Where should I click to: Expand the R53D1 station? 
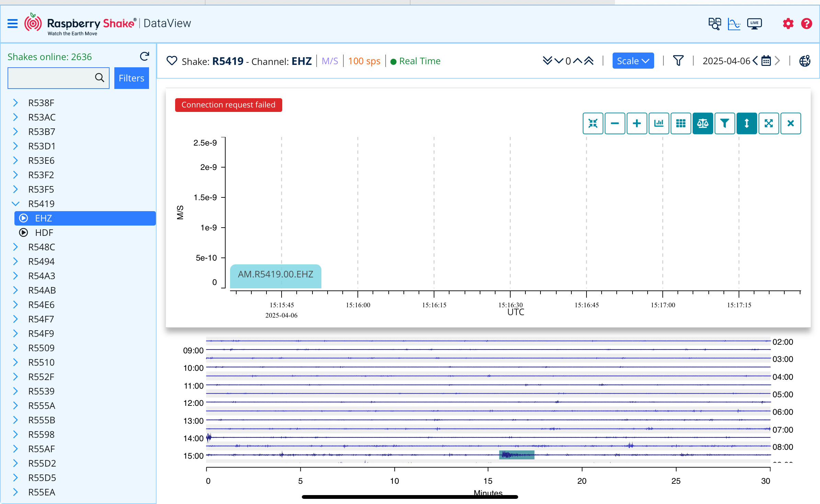[15, 146]
